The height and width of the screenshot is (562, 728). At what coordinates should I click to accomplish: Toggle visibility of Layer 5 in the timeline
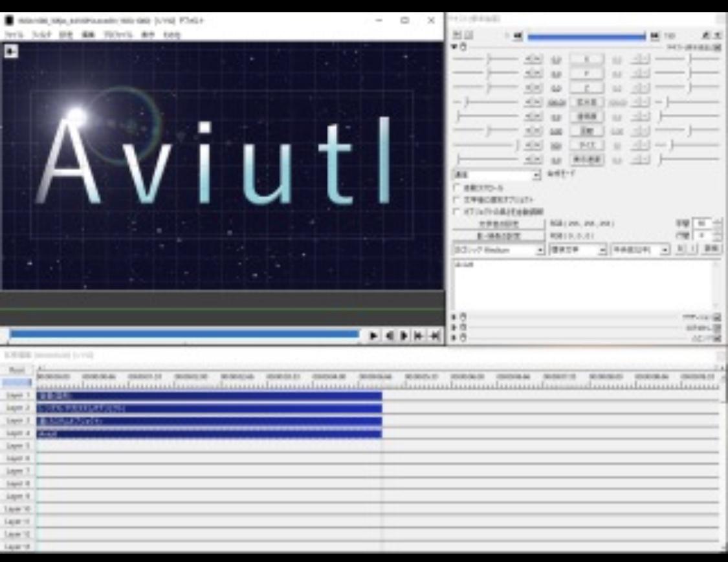pyautogui.click(x=17, y=446)
